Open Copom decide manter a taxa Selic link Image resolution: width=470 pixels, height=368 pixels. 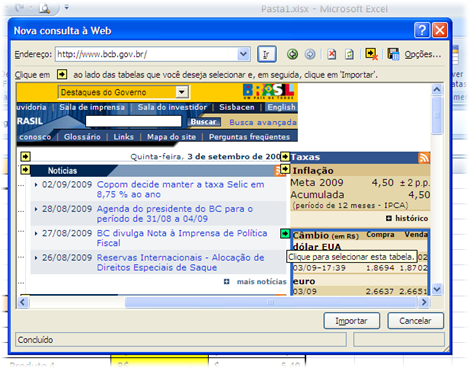point(180,189)
